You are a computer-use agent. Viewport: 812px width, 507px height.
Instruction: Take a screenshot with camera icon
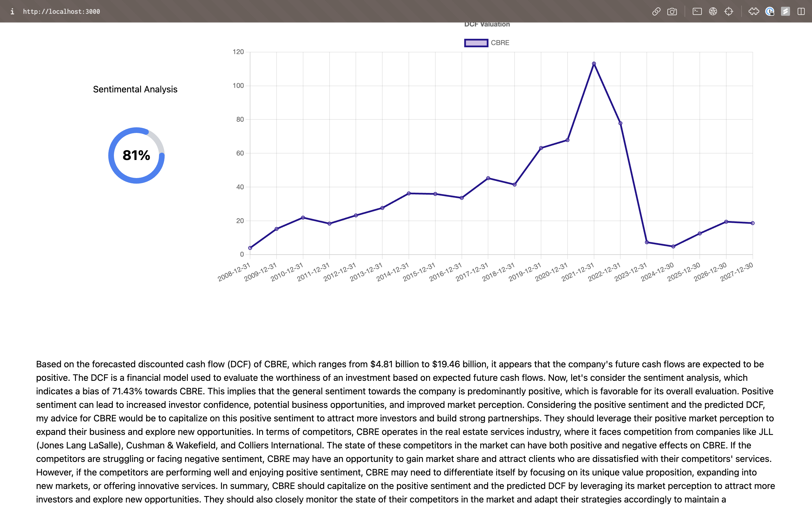click(x=672, y=11)
